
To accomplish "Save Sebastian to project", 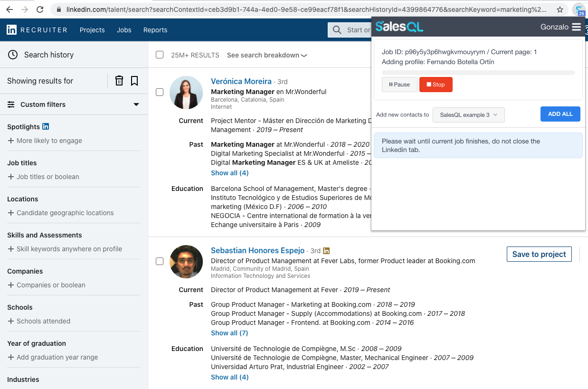I will pos(539,254).
